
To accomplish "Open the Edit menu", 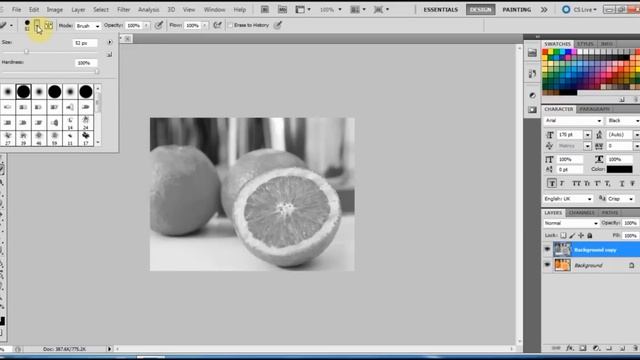I will (x=34, y=9).
